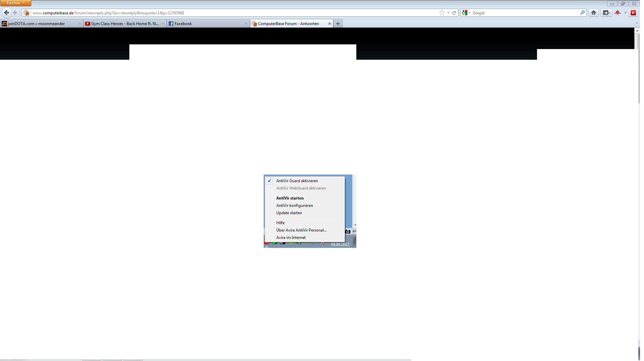This screenshot has height=361, width=644.
Task: Click the Google search input field
Action: pyautogui.click(x=525, y=13)
